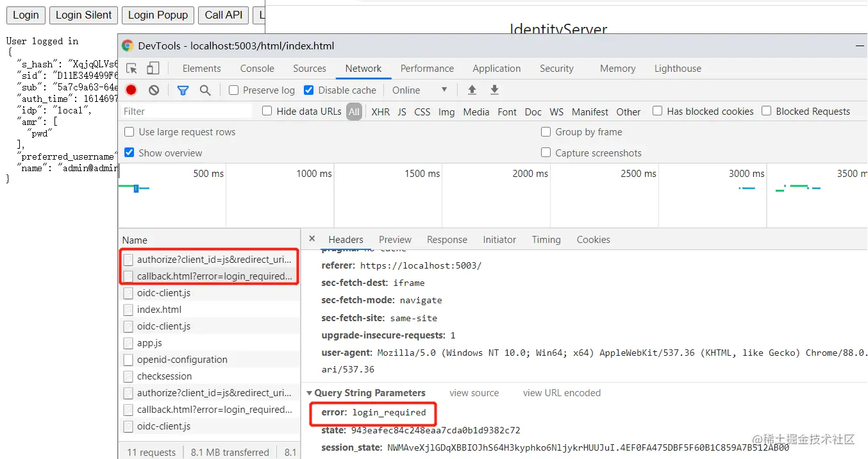
Task: Open the Lighthouse tab
Action: (x=678, y=69)
